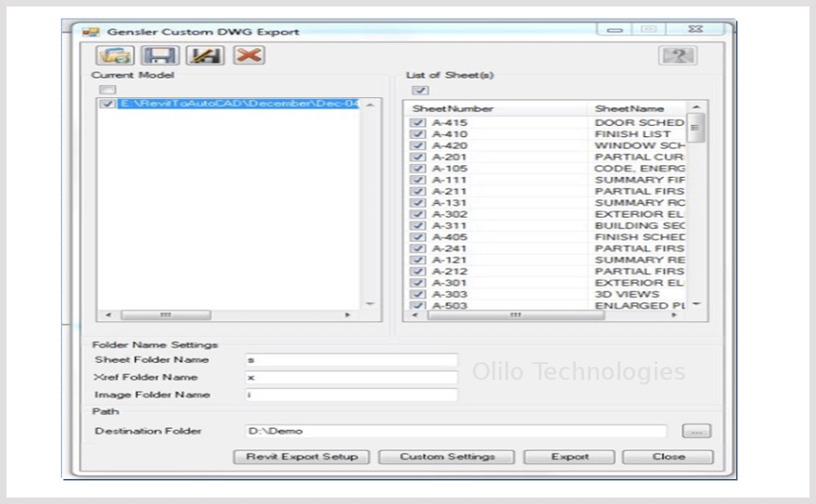Uncheck the checkbox for sheet A-311
Viewport: 816px width, 504px height.
417,226
